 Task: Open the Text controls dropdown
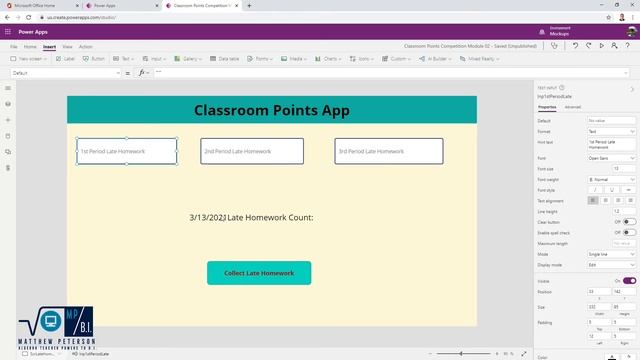(123, 59)
